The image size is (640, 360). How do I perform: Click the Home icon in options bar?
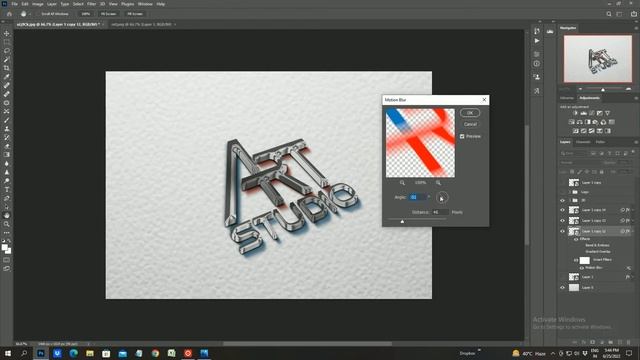[9, 14]
